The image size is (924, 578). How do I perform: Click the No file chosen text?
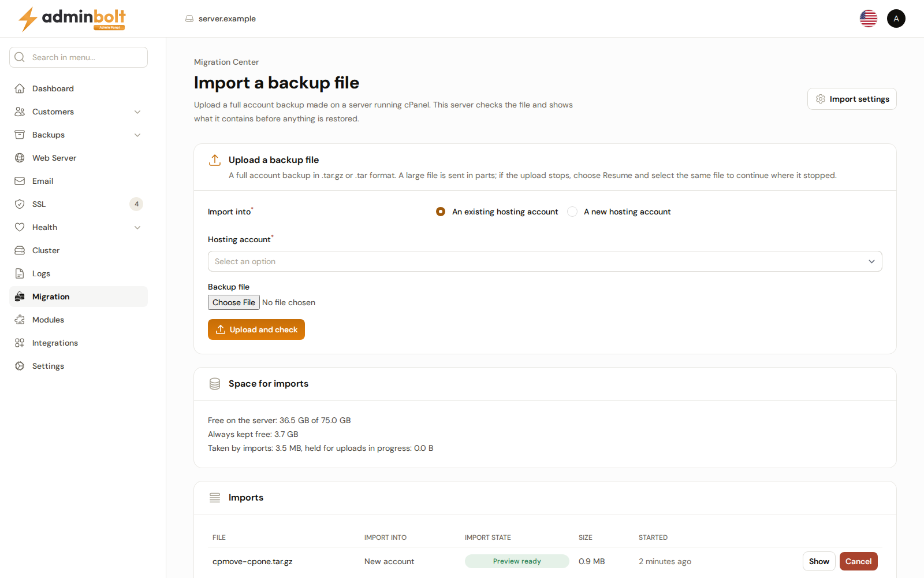tap(289, 302)
